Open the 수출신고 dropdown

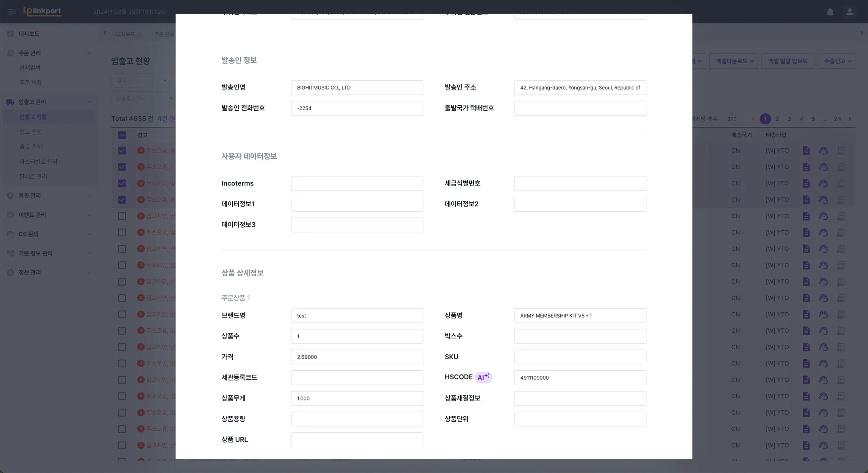[x=837, y=61]
